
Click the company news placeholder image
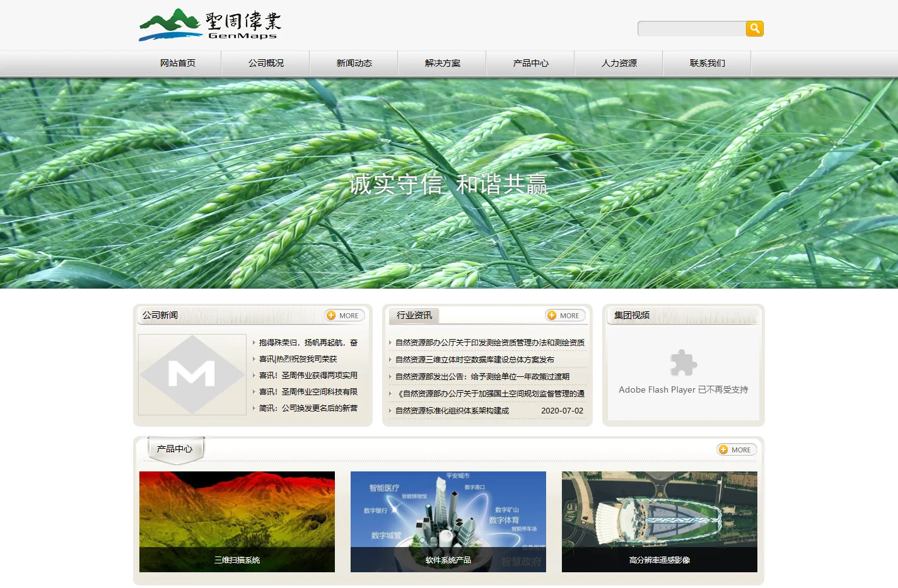(192, 374)
